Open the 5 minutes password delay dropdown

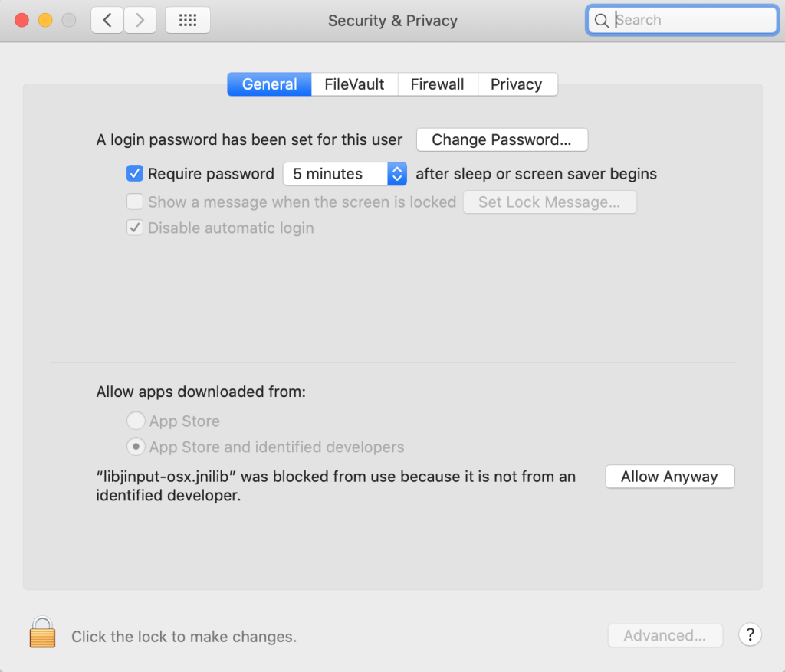click(344, 174)
